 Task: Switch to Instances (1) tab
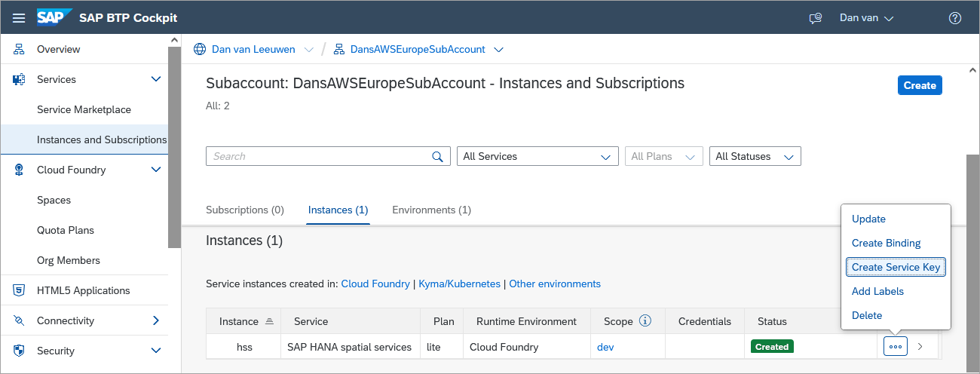(338, 210)
